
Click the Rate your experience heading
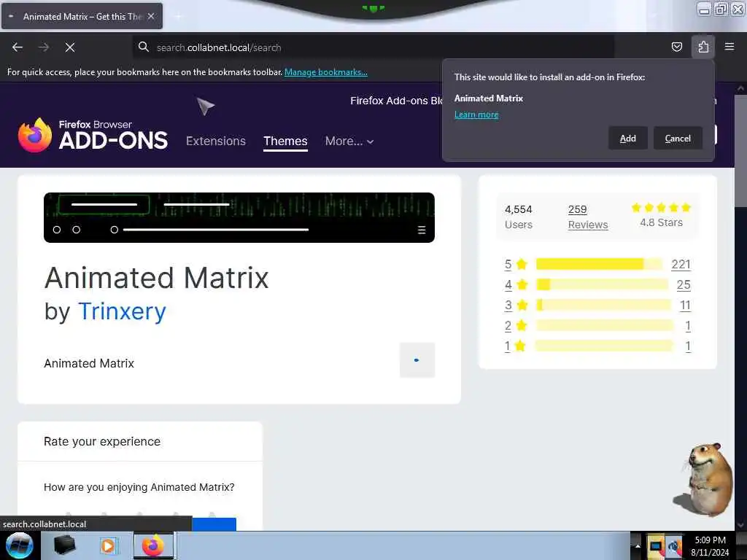point(102,441)
